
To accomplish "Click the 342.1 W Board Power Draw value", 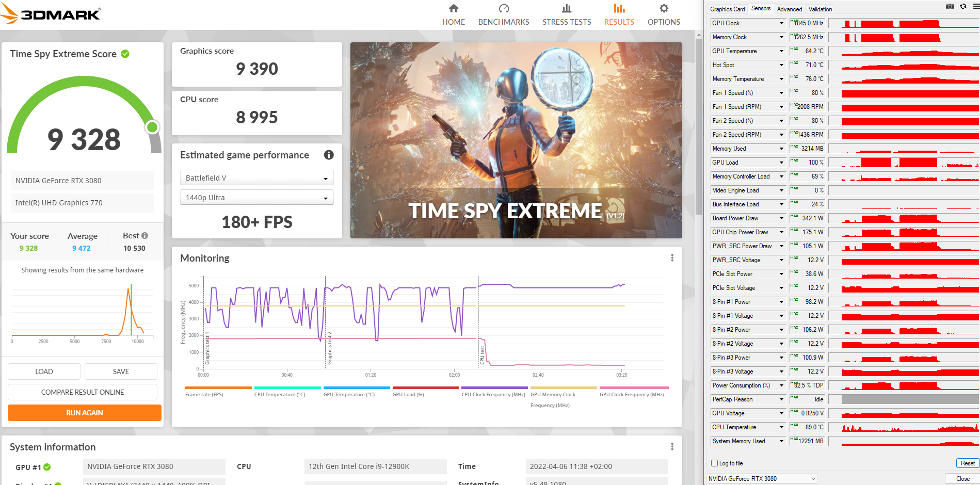I will tap(809, 218).
